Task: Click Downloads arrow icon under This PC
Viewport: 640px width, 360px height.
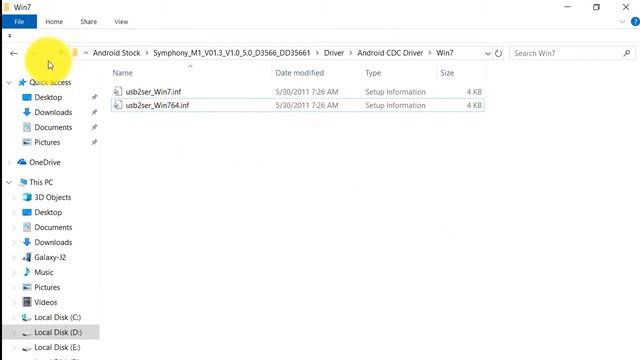Action: 27,242
